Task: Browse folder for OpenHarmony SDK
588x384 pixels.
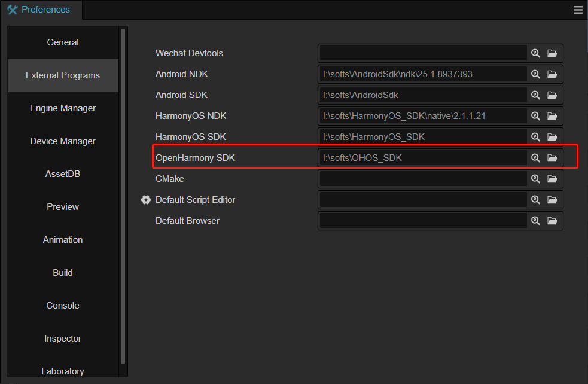Action: 552,158
